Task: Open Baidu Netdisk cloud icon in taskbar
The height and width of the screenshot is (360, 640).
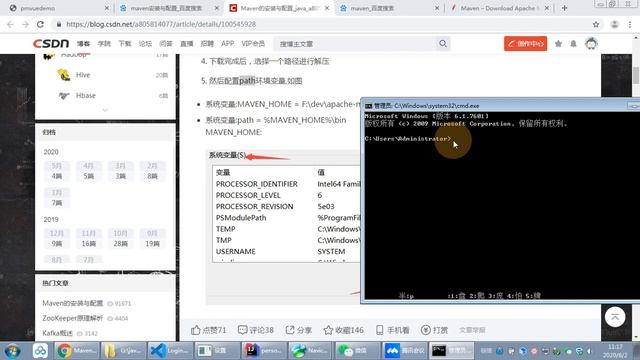Action: 40,351
